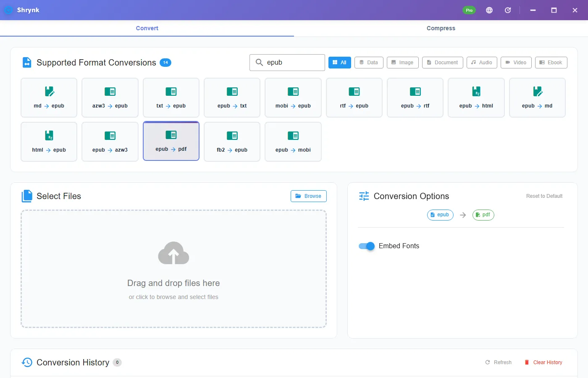Disable the Embed Fonts switch
Viewport: 588px width, 378px height.
point(367,246)
